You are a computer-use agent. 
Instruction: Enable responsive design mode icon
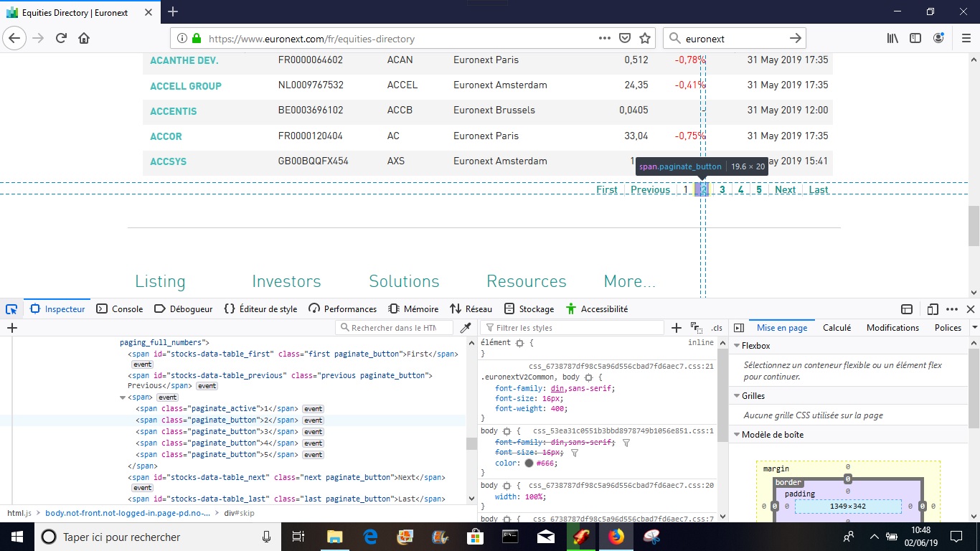point(933,309)
